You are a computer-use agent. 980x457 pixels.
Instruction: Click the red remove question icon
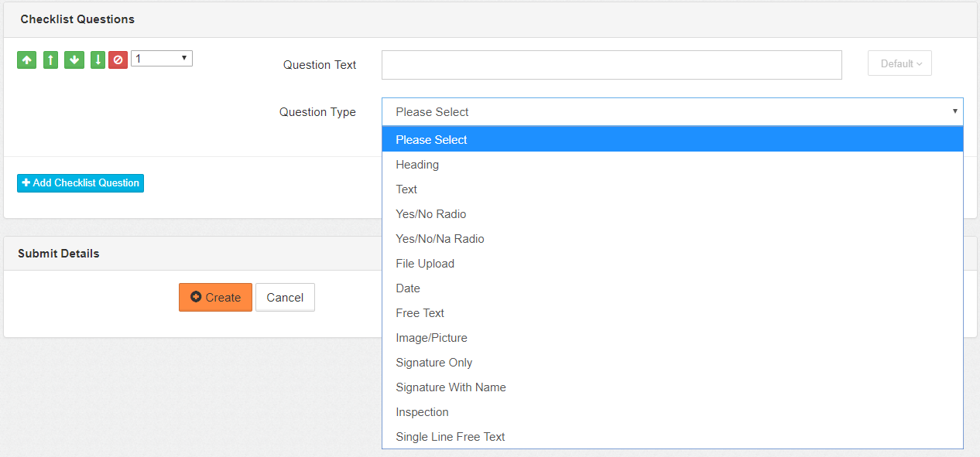click(x=118, y=60)
